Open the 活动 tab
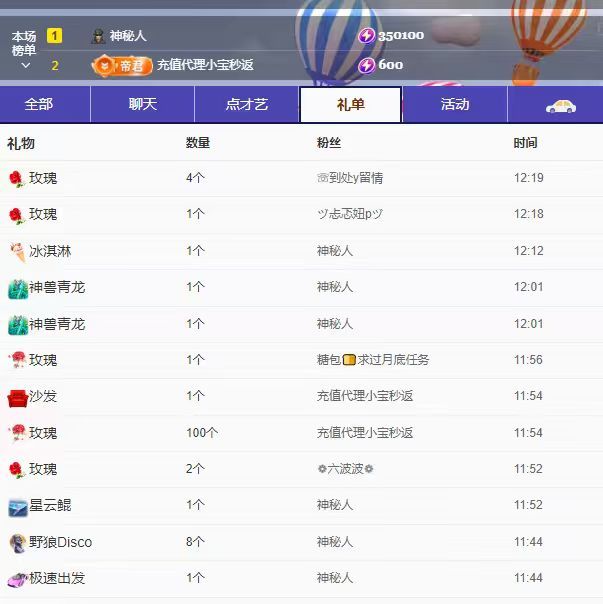This screenshot has height=604, width=603. (455, 105)
